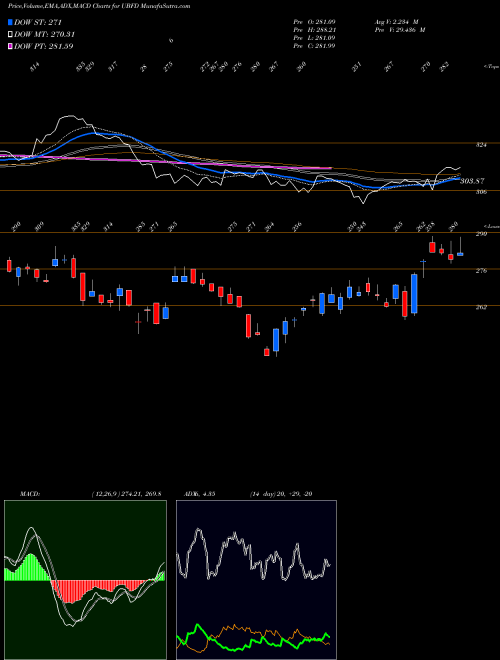Click the 'MACD:' panel title

[30, 494]
